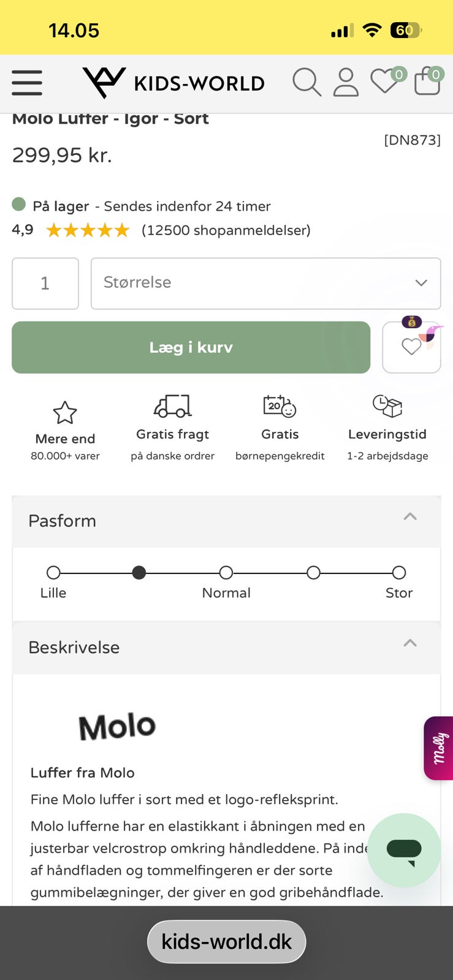This screenshot has height=980, width=453.
Task: Open the Størrelse size dropdown
Action: [x=265, y=283]
